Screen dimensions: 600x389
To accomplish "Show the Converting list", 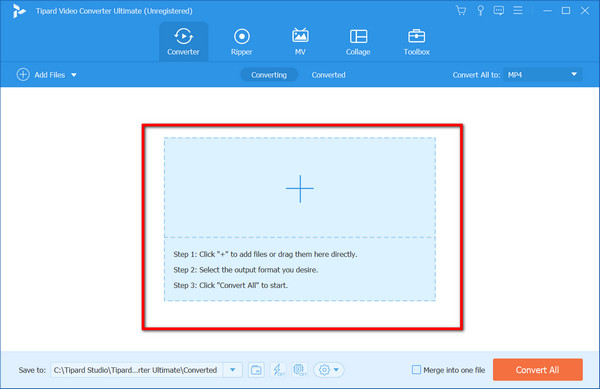I will coord(269,75).
